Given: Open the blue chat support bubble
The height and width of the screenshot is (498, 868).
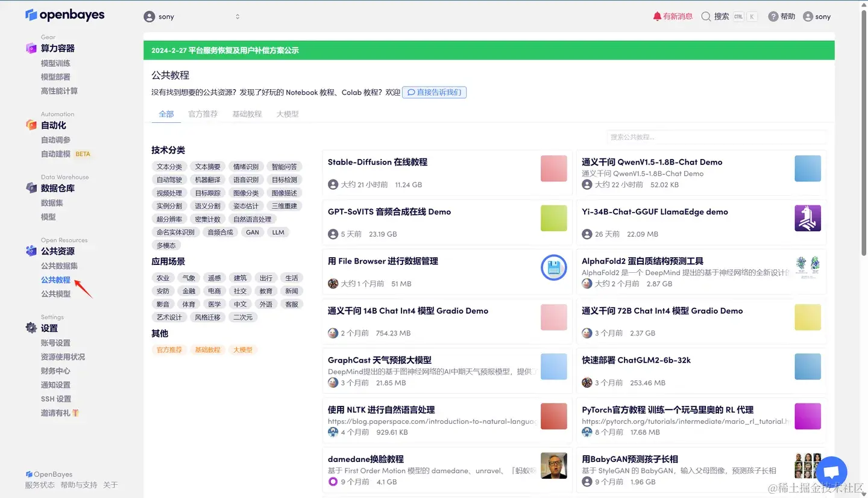Looking at the screenshot, I should [831, 473].
